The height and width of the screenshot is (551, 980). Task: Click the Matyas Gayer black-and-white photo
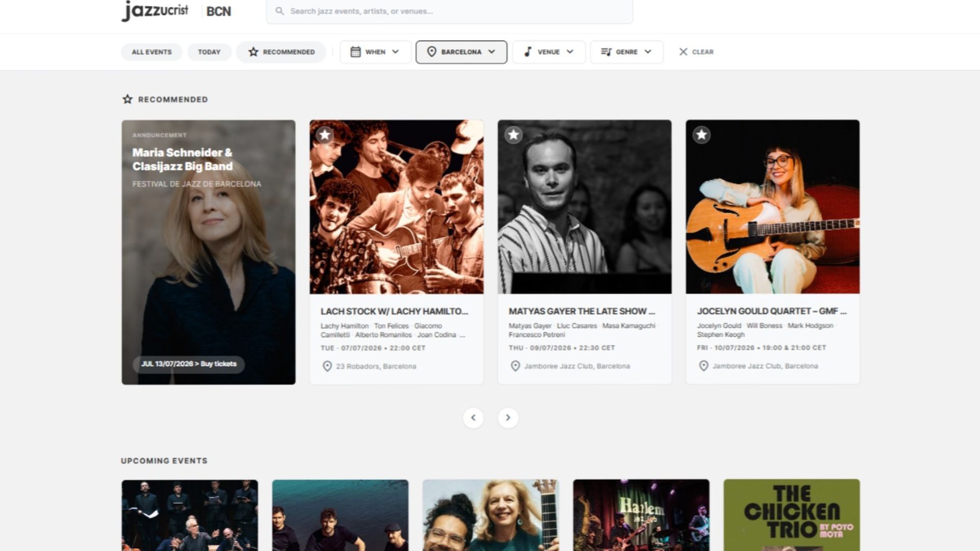point(584,207)
